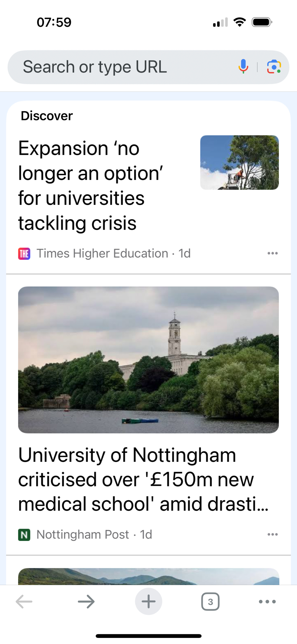Open the 'Expansion no longer an option' article
The image size is (297, 644).
[90, 185]
